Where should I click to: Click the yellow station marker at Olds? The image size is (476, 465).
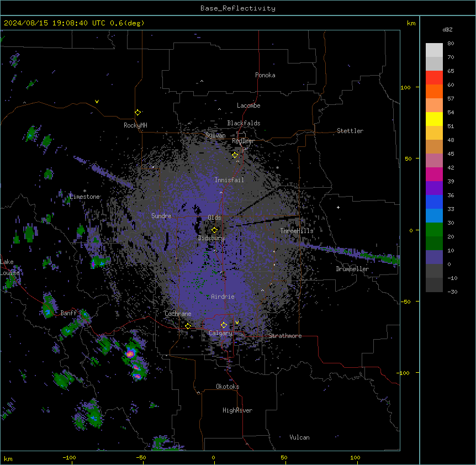(x=215, y=230)
